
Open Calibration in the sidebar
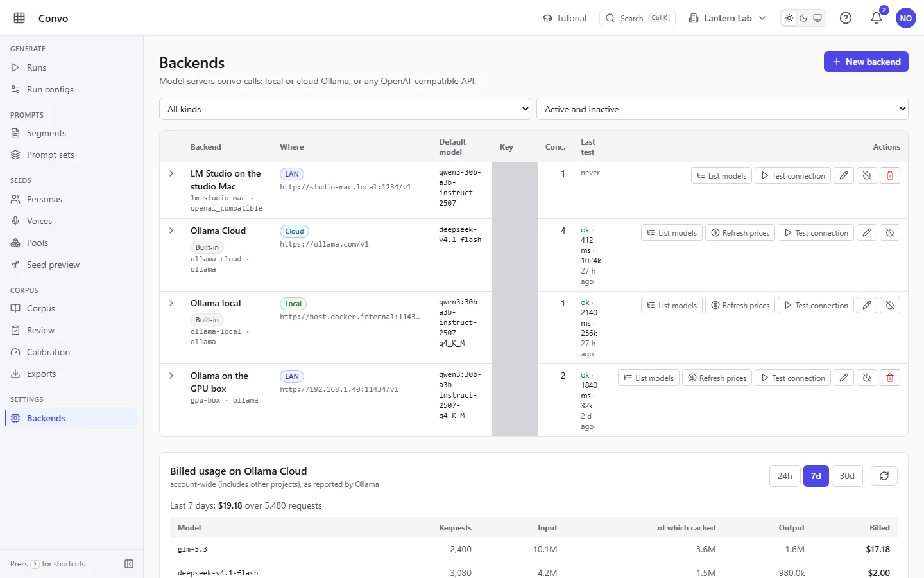(x=71, y=352)
